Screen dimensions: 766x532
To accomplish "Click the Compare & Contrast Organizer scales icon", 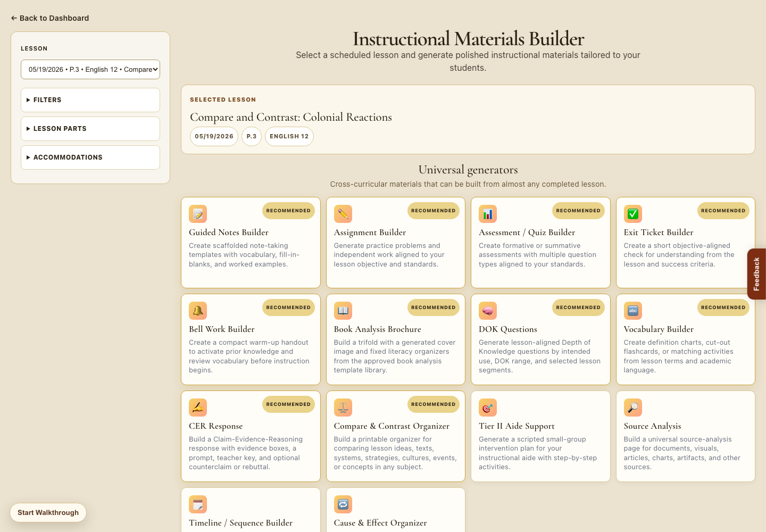I will click(343, 408).
